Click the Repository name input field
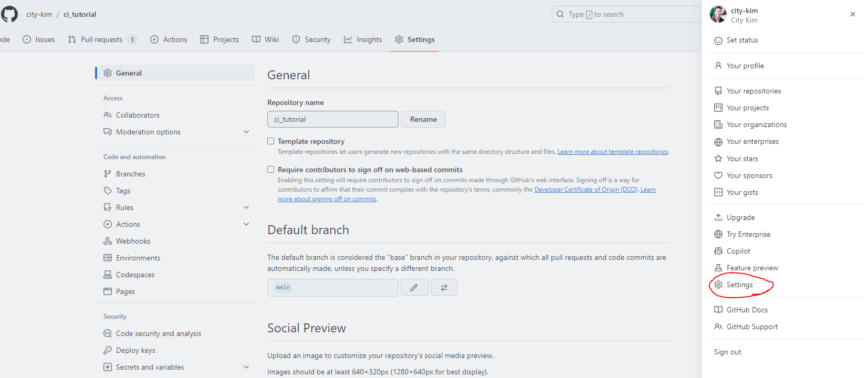Image resolution: width=868 pixels, height=378 pixels. pos(333,119)
